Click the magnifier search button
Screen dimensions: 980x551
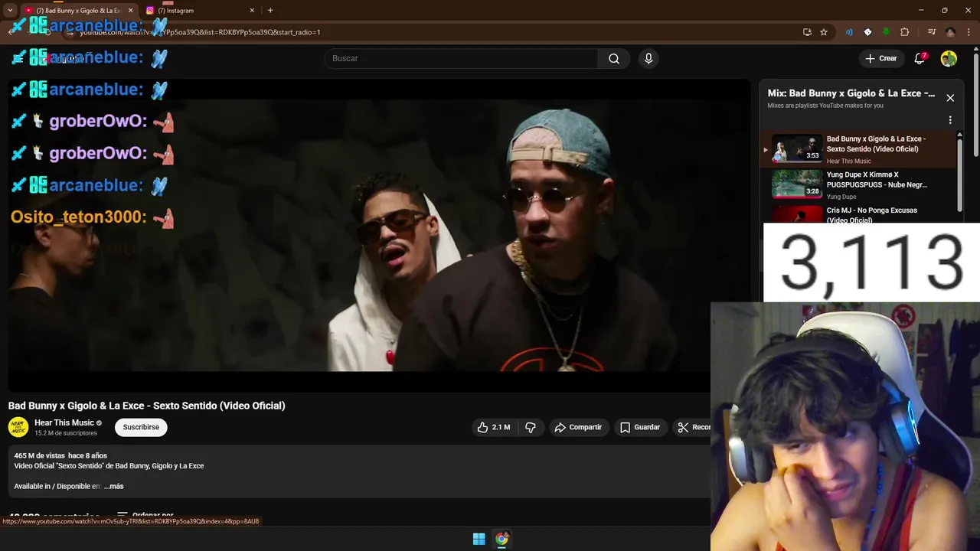(x=613, y=58)
